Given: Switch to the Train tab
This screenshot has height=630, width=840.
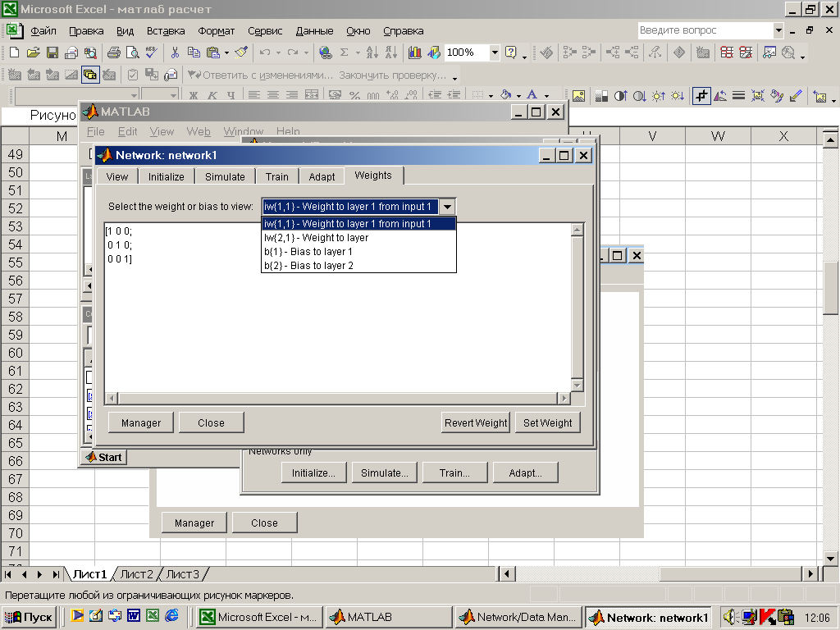Looking at the screenshot, I should click(277, 177).
